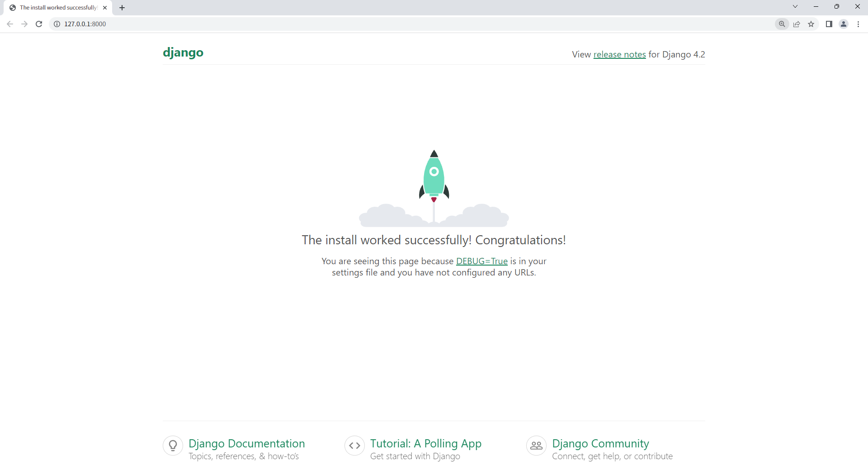Image resolution: width=868 pixels, height=475 pixels.
Task: Click the django logo heading
Action: click(x=183, y=52)
